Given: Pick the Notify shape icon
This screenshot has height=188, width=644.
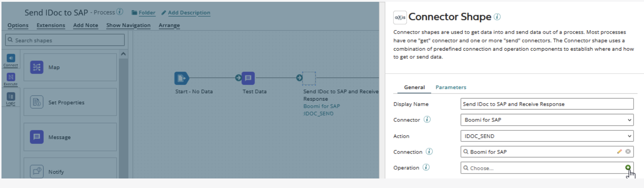Looking at the screenshot, I should pos(37,172).
